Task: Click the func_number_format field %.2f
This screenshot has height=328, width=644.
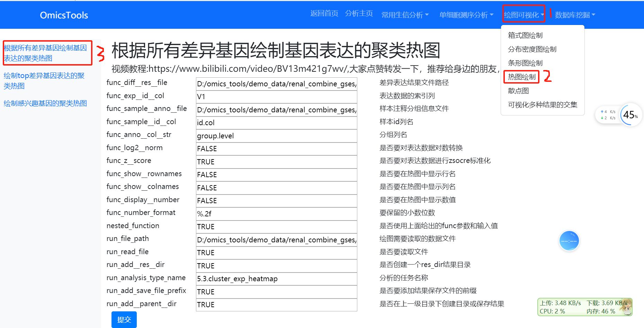Action: pos(276,214)
